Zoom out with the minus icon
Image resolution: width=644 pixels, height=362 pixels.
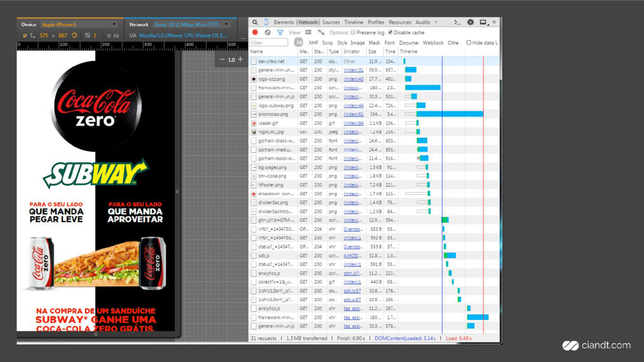coord(222,60)
